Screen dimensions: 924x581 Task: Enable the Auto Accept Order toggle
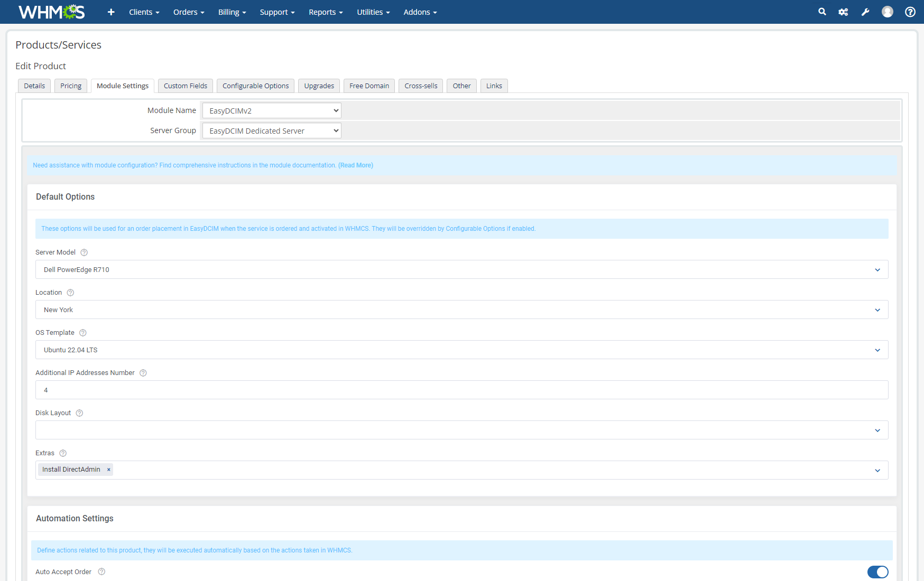pyautogui.click(x=878, y=572)
